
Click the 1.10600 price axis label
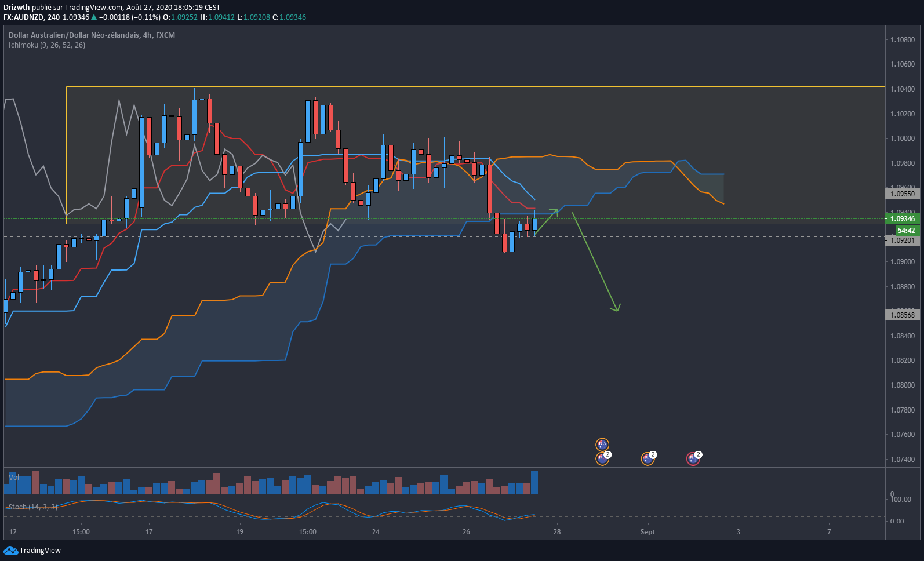point(903,64)
